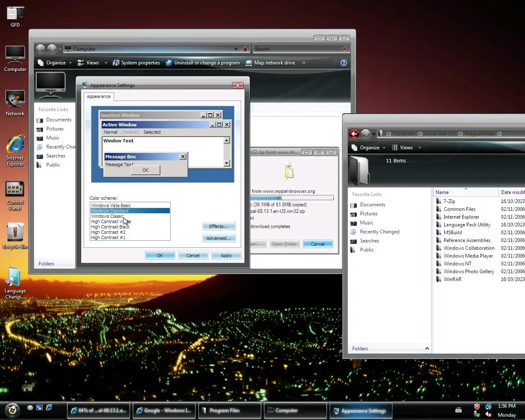Click Recently Changed in Program Files favorite links

coord(379,232)
